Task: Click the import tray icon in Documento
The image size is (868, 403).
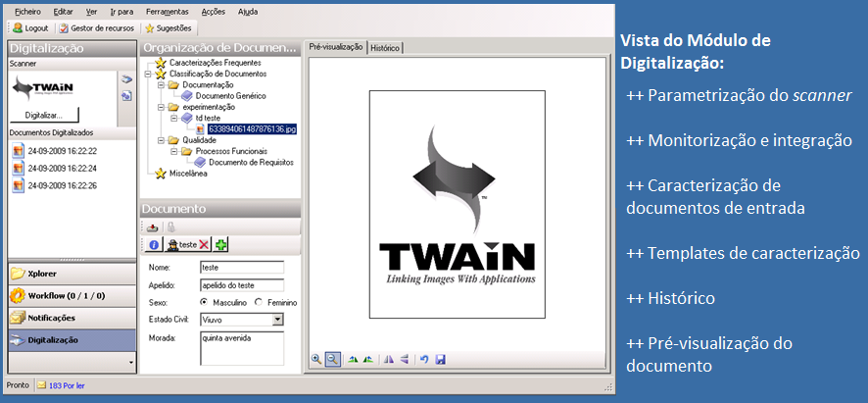Action: click(x=152, y=227)
